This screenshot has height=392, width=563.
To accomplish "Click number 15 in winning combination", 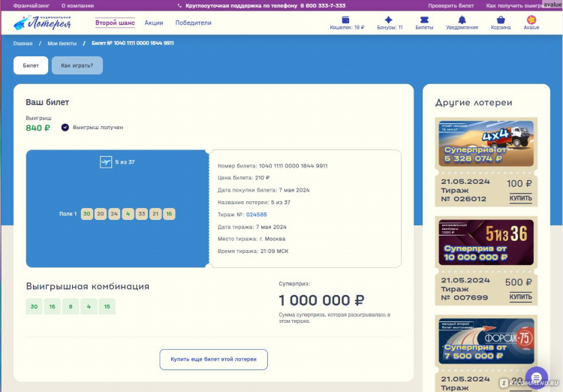I will click(107, 306).
